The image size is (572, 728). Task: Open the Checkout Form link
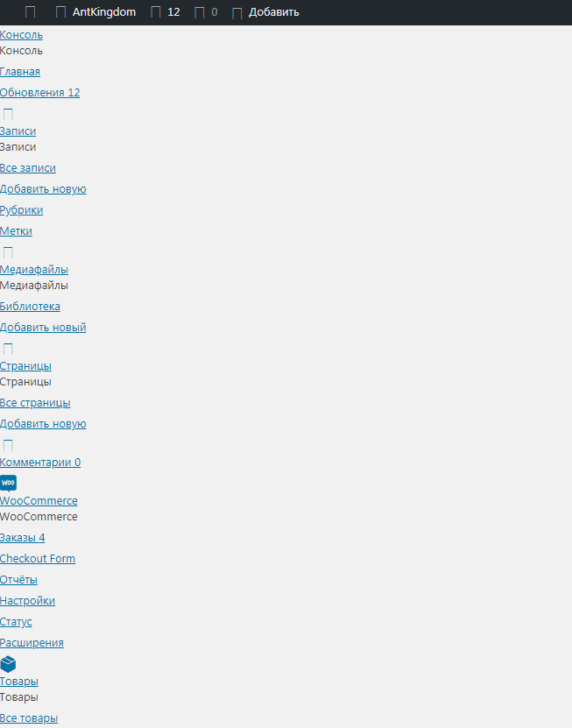click(38, 558)
